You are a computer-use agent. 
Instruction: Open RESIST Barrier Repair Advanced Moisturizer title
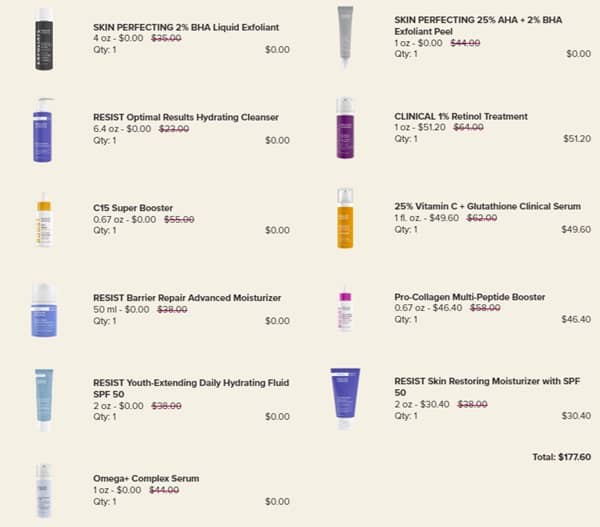click(x=187, y=297)
